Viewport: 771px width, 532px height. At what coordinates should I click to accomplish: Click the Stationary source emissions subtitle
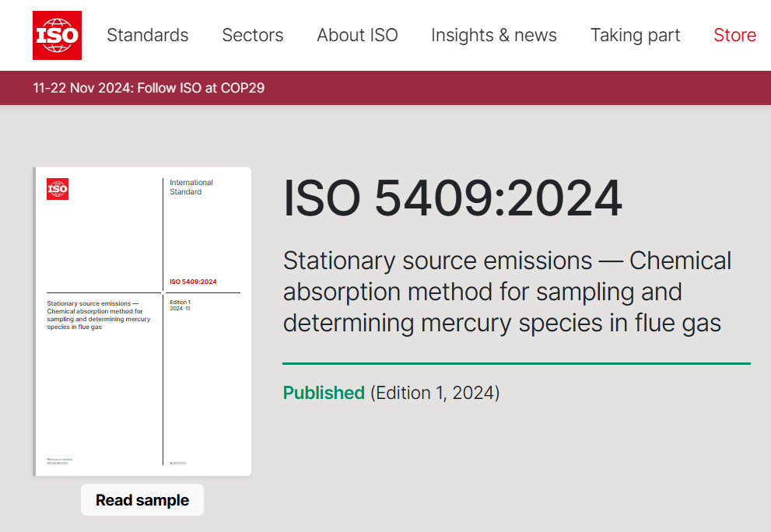coord(506,292)
